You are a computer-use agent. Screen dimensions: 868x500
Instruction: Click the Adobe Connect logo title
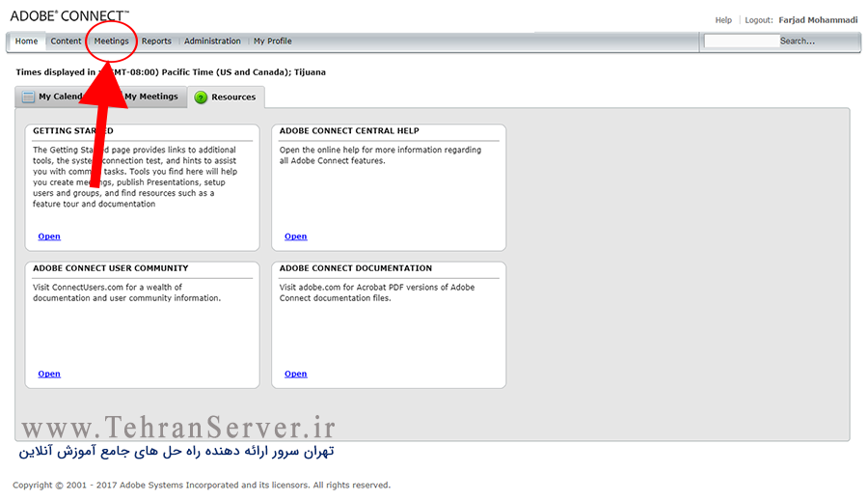(69, 16)
